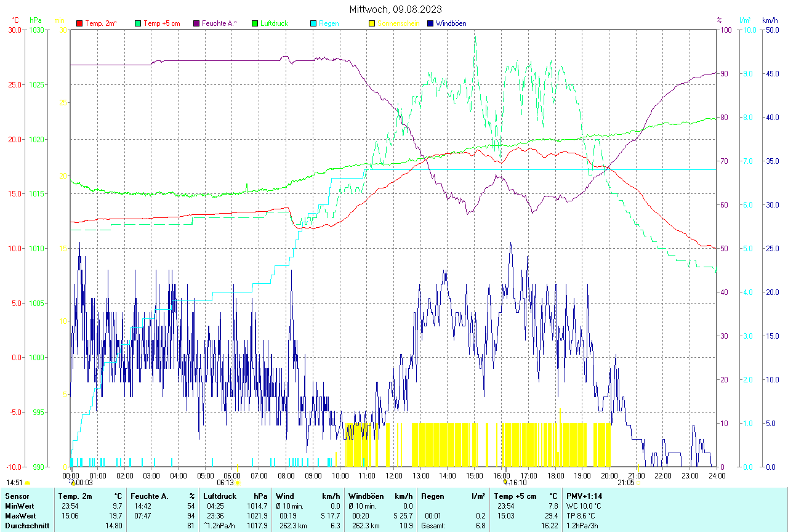Click the 'PMV+1:14' header in table

[x=585, y=496]
